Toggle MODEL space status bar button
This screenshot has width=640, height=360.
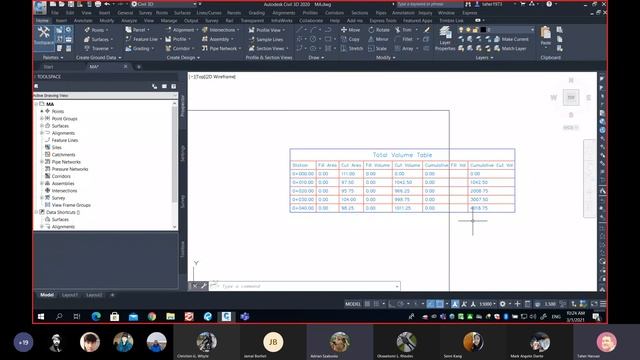353,304
